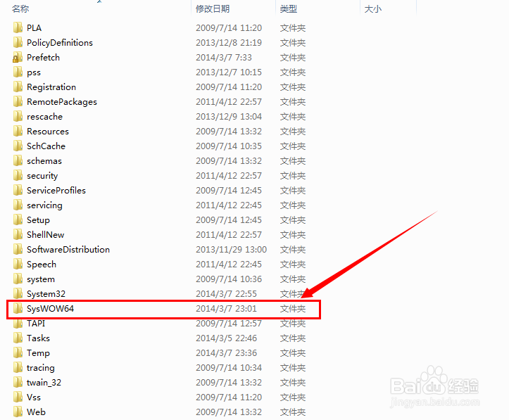The height and width of the screenshot is (420, 509).
Task: Click the pss folder icon
Action: (x=18, y=72)
